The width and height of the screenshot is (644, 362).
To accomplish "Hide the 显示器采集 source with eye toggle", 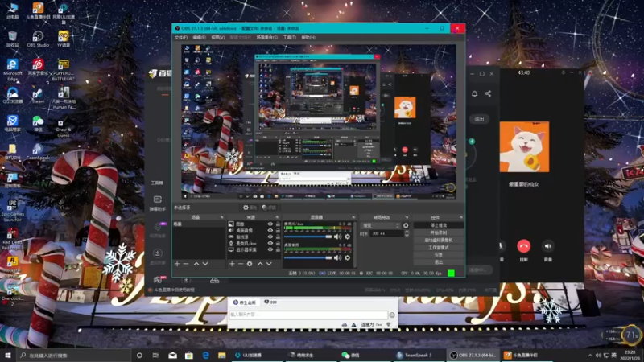I will (270, 249).
